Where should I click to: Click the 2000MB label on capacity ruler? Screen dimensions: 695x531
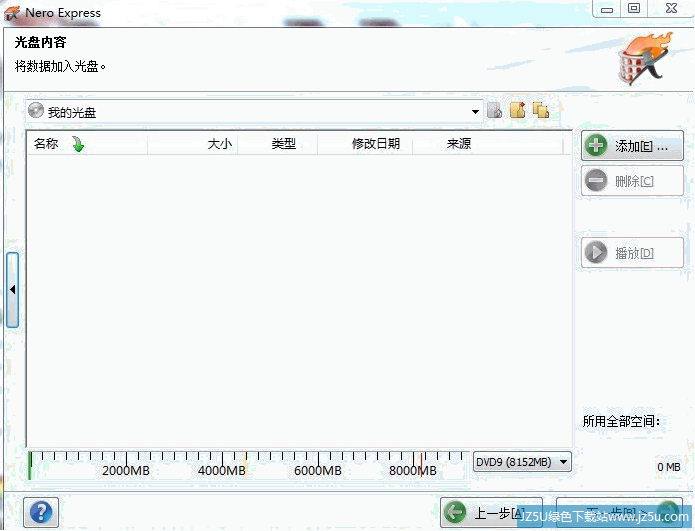pyautogui.click(x=126, y=470)
